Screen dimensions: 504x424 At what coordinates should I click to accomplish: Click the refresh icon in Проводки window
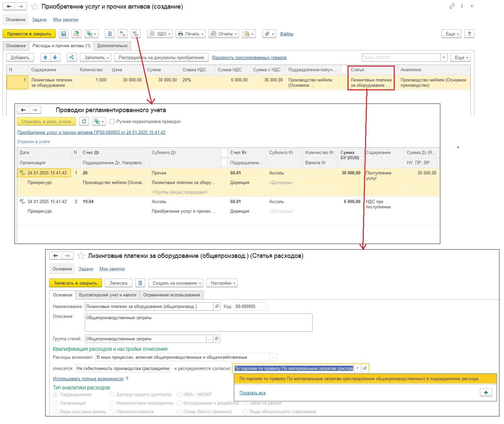[84, 121]
